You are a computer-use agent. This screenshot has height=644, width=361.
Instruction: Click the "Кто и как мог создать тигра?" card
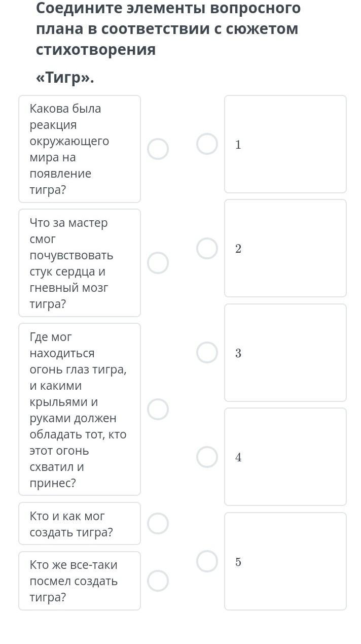click(x=80, y=523)
